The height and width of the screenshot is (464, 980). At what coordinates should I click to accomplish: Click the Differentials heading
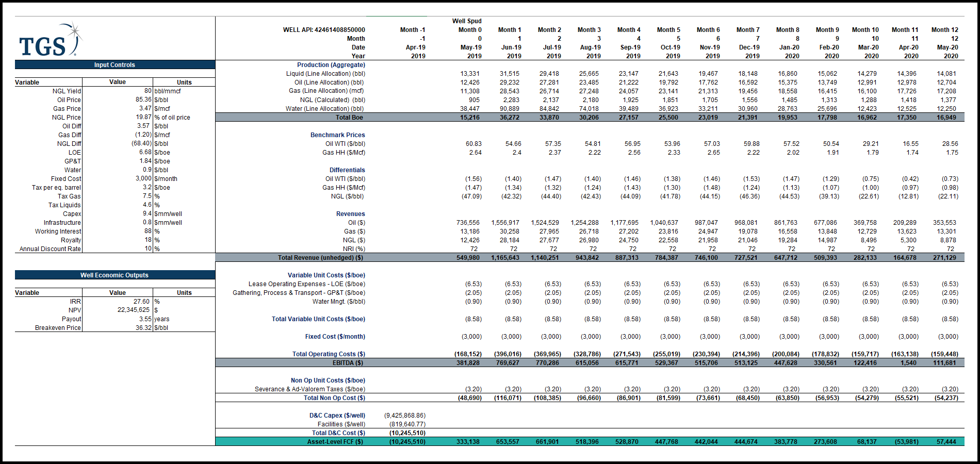pos(347,170)
